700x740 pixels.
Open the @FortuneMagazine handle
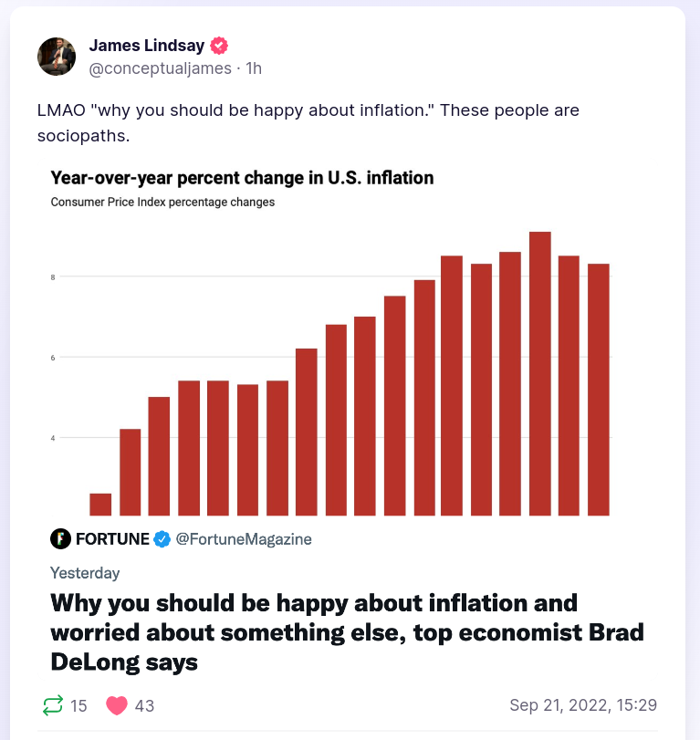[243, 538]
